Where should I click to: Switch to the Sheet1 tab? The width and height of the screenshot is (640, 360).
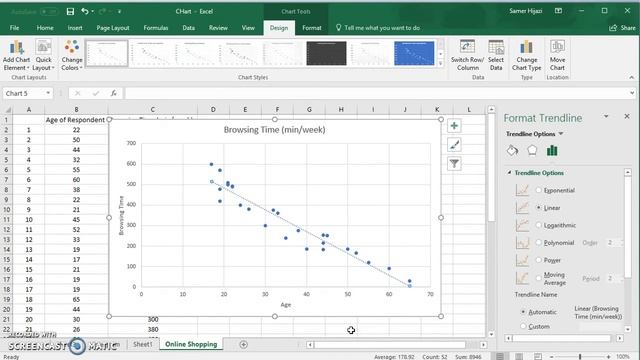(142, 344)
